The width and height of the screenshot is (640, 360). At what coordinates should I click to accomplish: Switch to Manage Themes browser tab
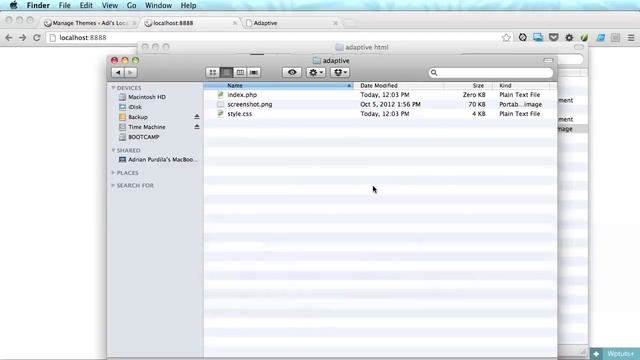(90, 23)
